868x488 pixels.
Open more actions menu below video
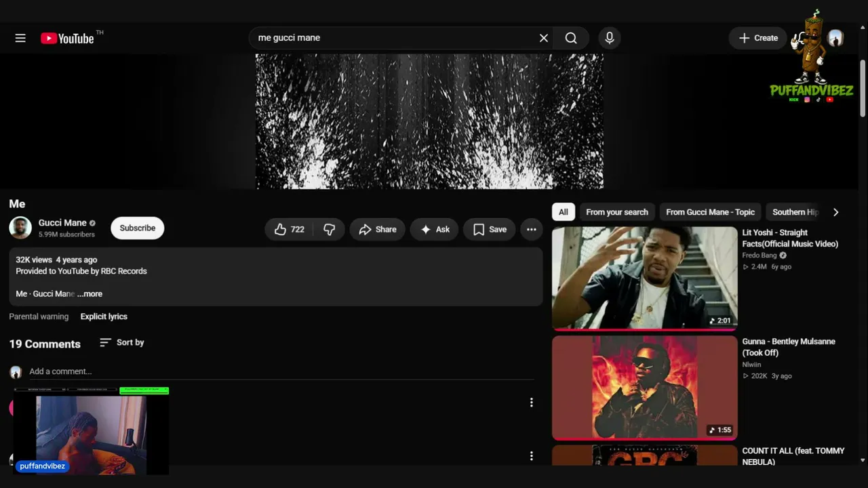pyautogui.click(x=532, y=230)
